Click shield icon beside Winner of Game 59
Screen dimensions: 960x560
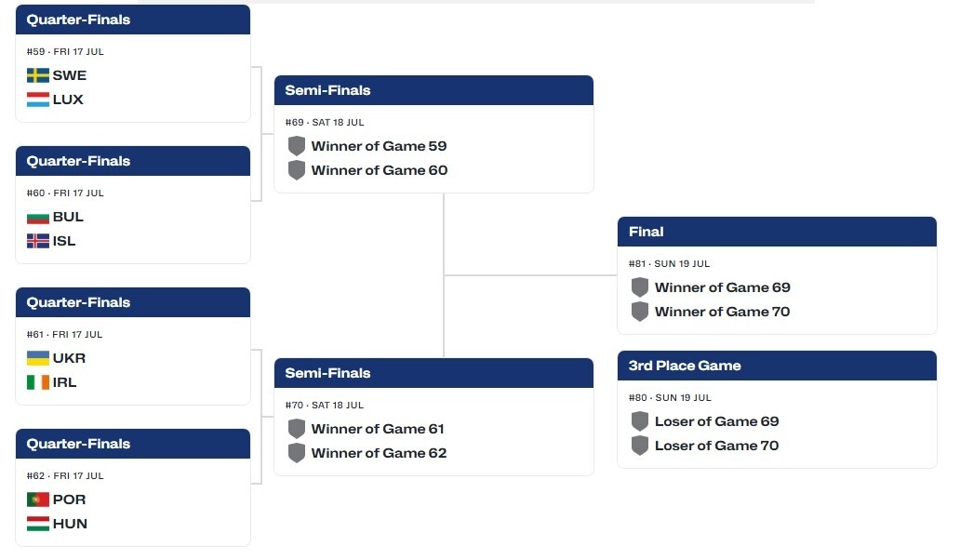(297, 146)
